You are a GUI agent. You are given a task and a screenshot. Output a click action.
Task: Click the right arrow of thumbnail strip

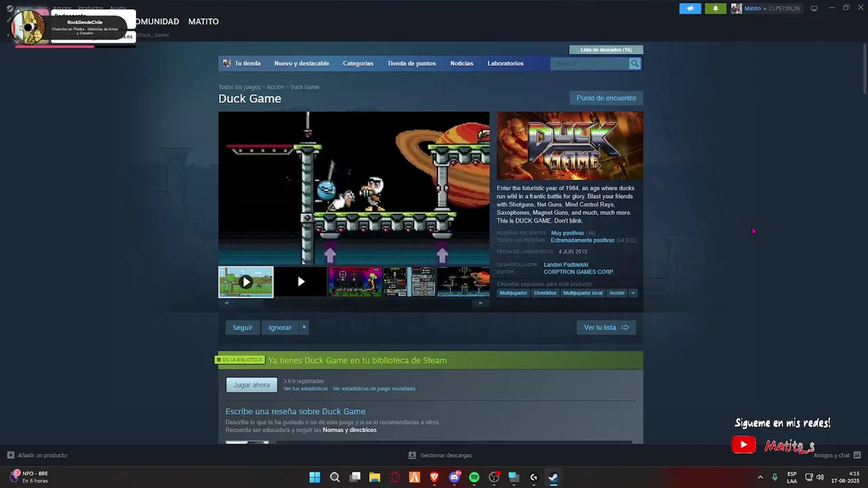click(481, 303)
